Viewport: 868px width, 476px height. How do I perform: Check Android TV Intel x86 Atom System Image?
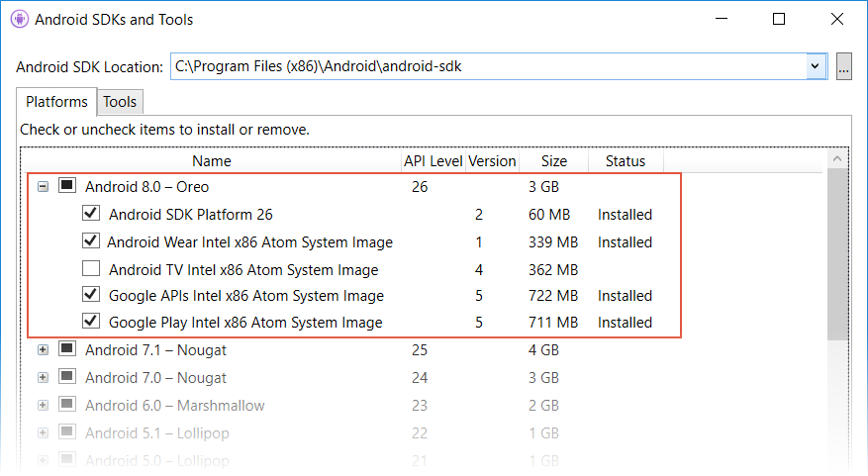pos(91,268)
